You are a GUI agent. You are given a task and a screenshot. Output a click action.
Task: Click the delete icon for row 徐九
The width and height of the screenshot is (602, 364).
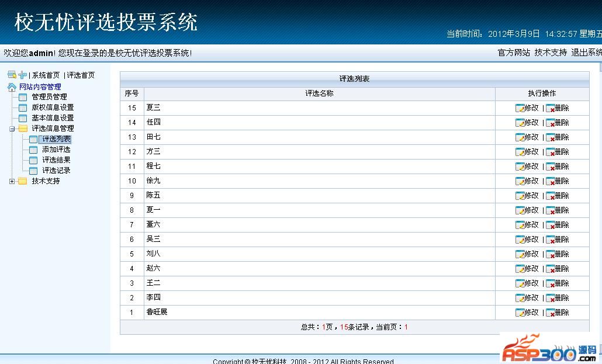tap(550, 181)
